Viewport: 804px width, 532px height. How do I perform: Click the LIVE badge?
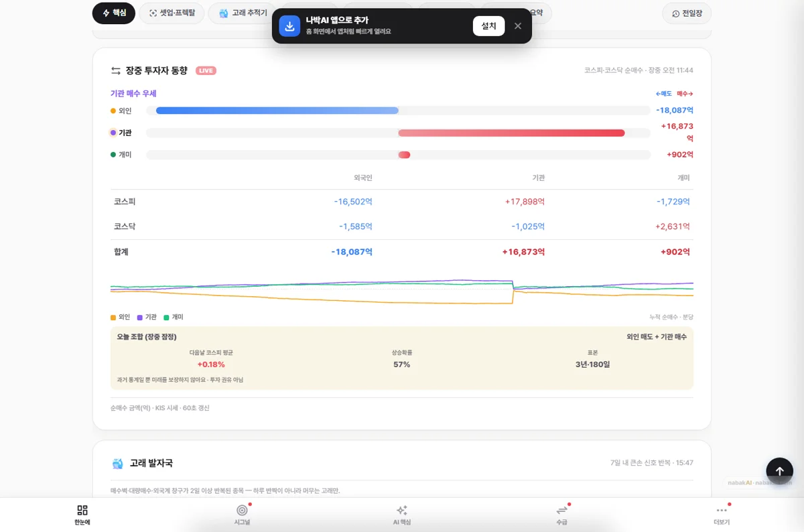coord(206,70)
